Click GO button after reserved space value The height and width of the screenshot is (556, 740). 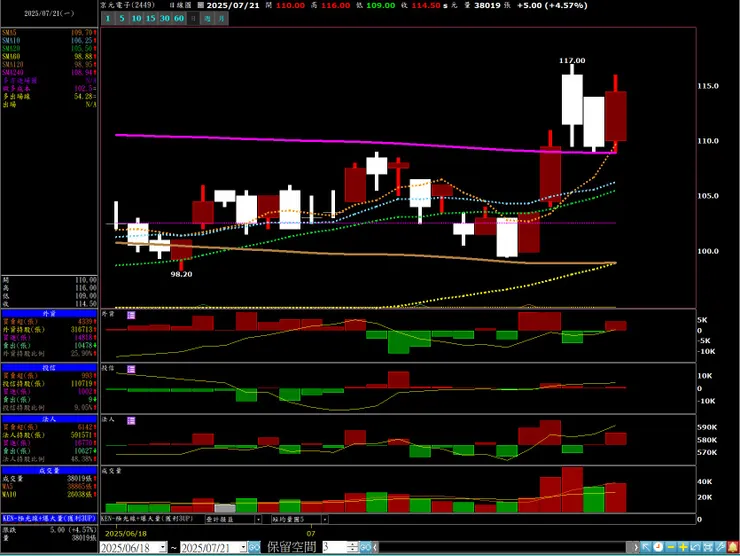pos(365,548)
